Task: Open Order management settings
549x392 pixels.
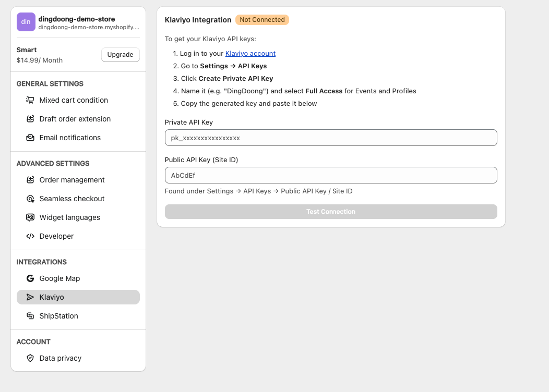Action: tap(78, 180)
